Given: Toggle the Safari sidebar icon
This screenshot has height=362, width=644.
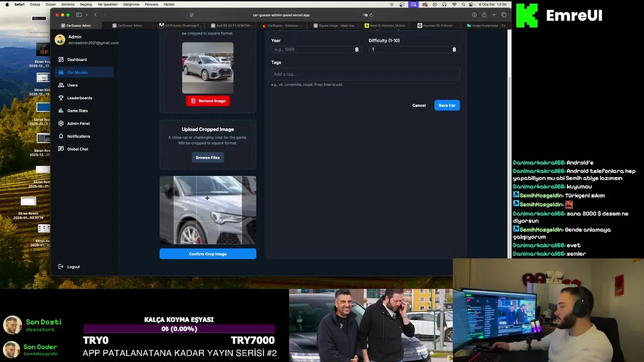Looking at the screenshot, I should (x=79, y=15).
